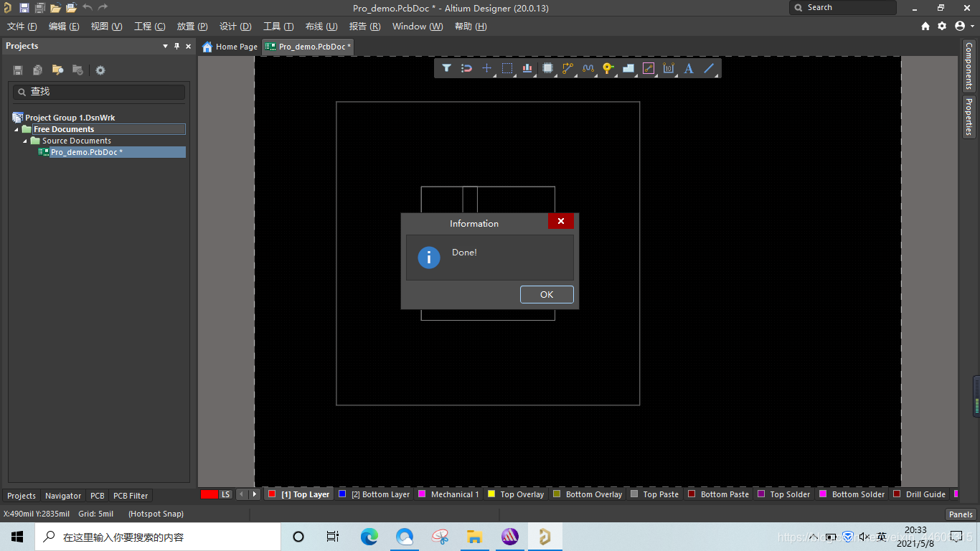Screen dimensions: 980x551
Task: Select the Bottom Layer tab
Action: (374, 494)
